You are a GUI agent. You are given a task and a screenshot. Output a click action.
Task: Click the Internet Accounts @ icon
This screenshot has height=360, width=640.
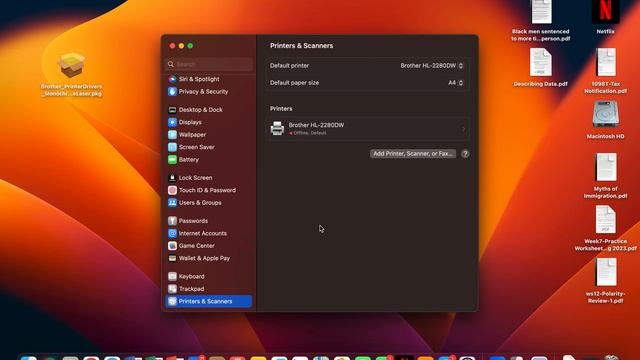(x=172, y=233)
